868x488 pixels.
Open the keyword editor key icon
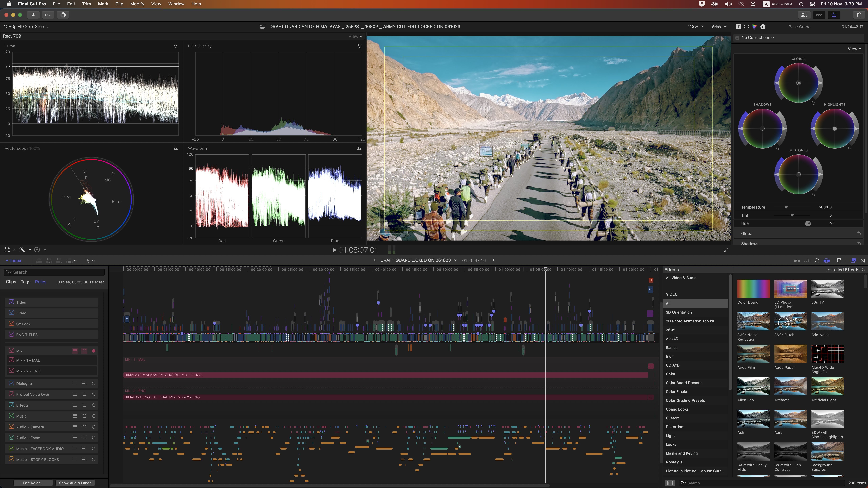[x=48, y=15]
